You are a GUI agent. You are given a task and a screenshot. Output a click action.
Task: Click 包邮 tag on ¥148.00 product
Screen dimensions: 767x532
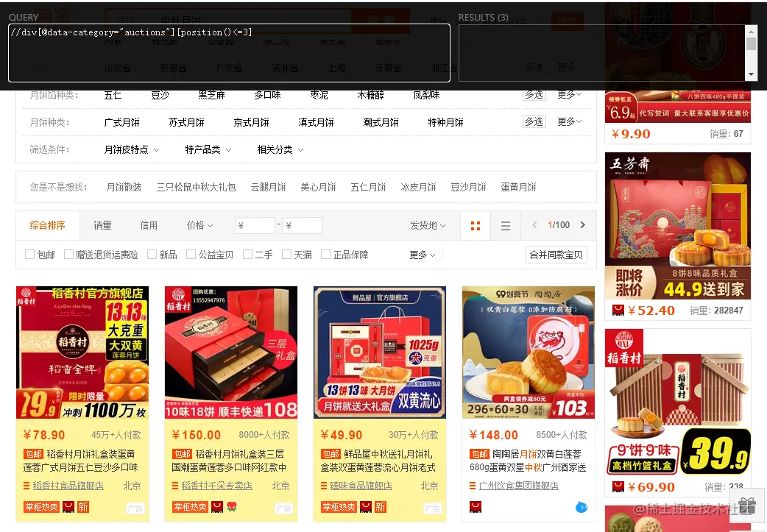coord(479,454)
